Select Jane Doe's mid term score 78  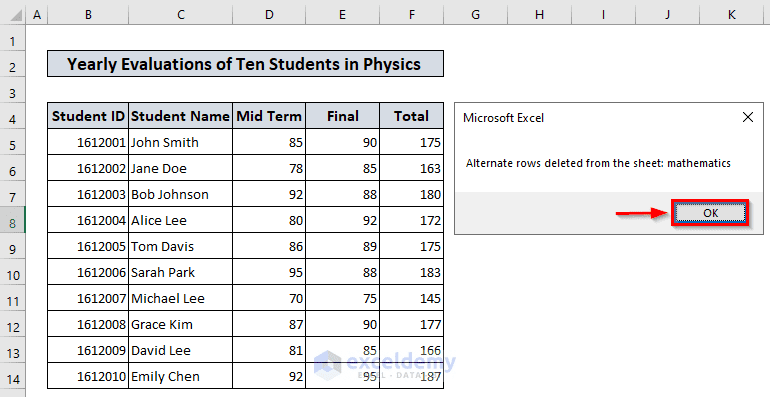(x=269, y=168)
